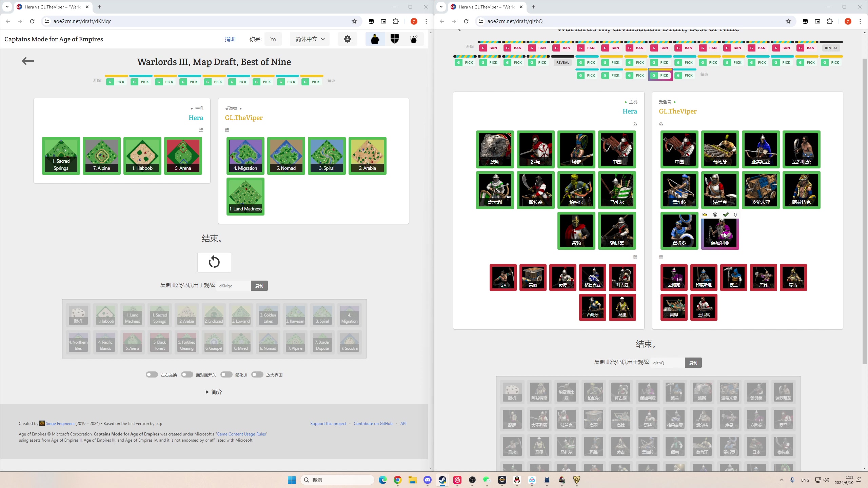
Task: Open new tab in right browser window
Action: 533,7
